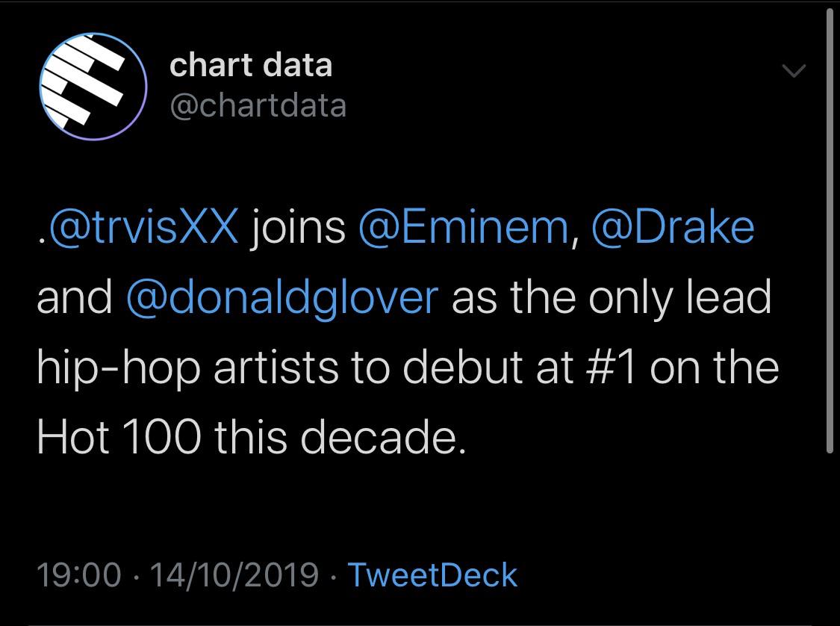Click the 14/10/2019 date

pos(233,575)
